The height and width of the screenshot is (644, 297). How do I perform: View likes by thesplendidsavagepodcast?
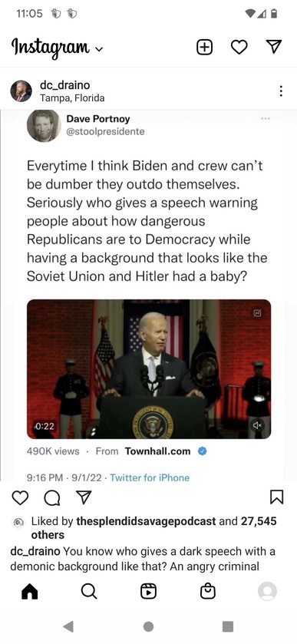(x=146, y=521)
